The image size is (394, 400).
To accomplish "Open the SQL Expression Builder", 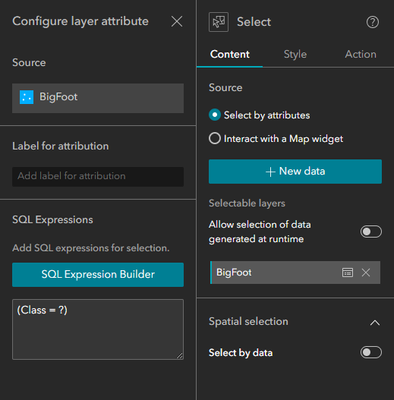I will point(98,275).
